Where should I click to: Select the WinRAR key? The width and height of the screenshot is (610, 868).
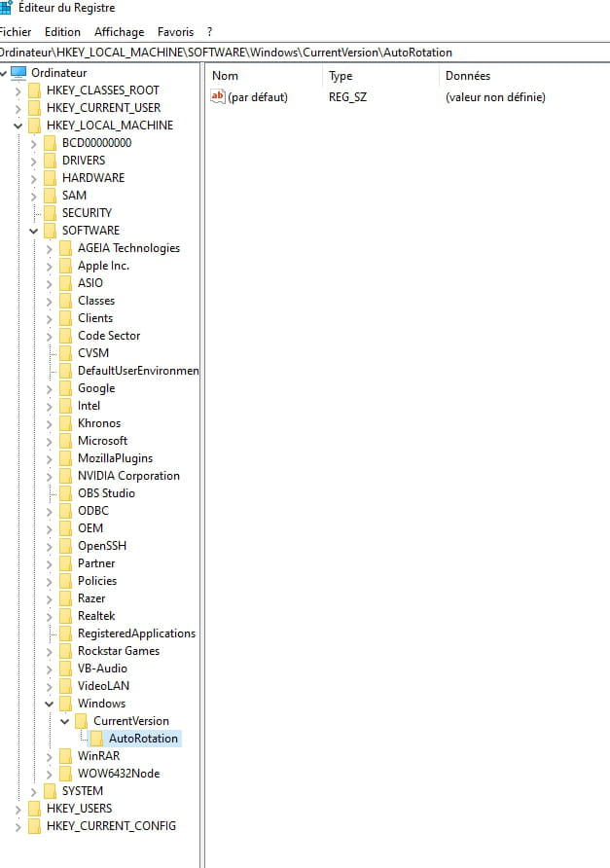tap(98, 756)
